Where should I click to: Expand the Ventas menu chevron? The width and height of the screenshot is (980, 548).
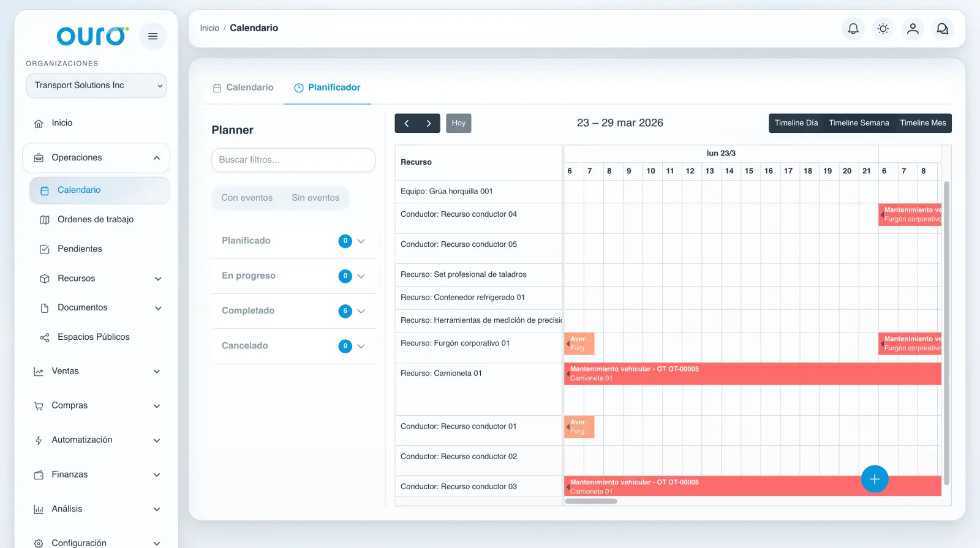[157, 372]
